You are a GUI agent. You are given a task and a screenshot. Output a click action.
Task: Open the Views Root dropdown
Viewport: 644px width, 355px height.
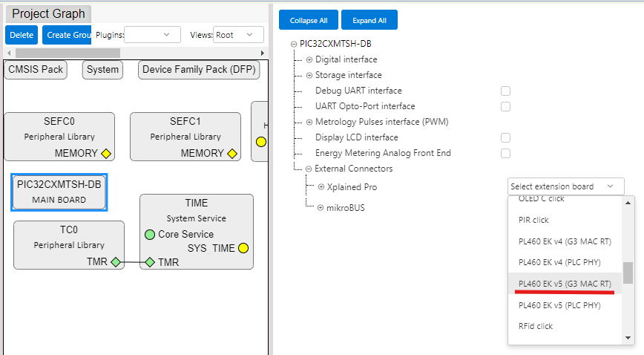point(238,35)
